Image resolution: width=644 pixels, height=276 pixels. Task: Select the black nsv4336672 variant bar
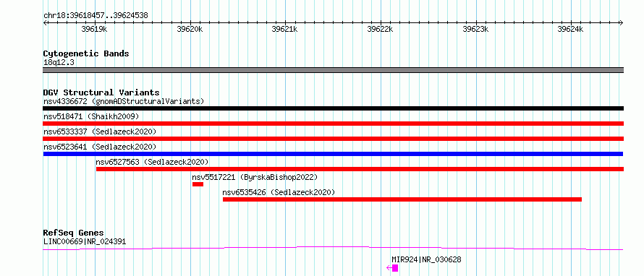tap(333, 108)
